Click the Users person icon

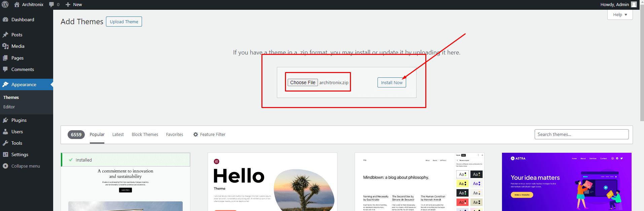point(5,132)
